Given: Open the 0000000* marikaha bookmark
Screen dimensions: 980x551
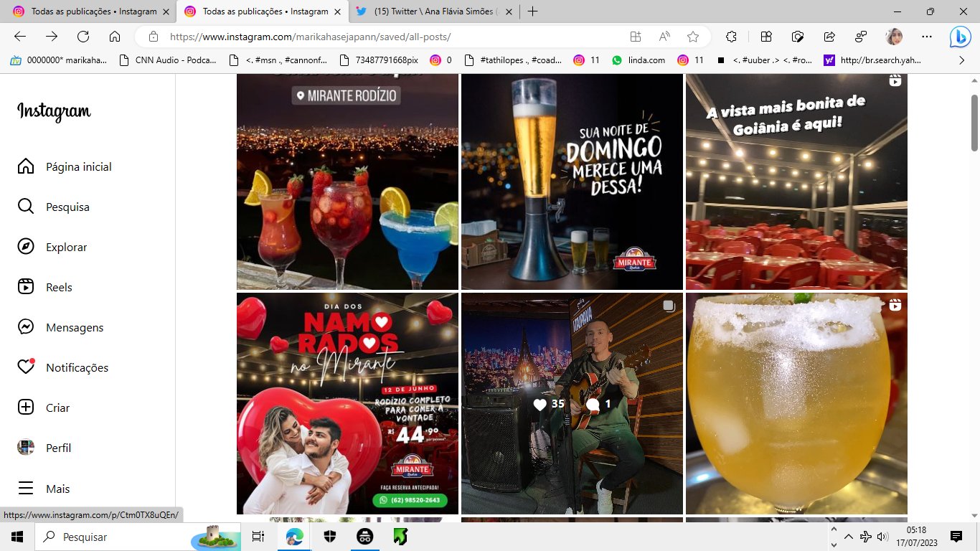Looking at the screenshot, I should tap(59, 60).
